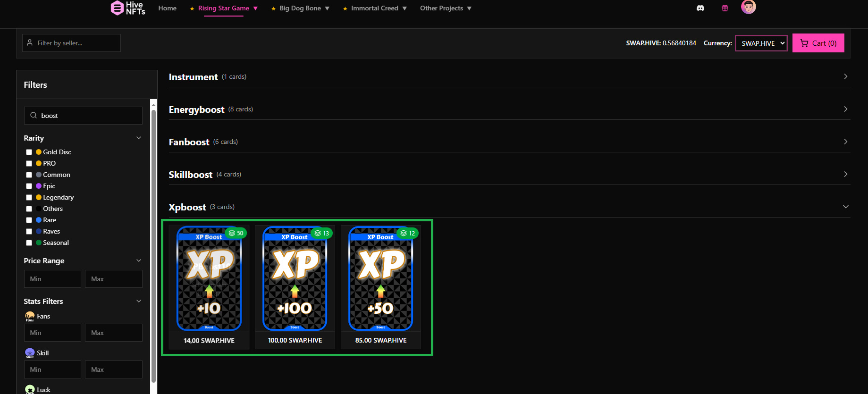Click the Luck stat icon
The width and height of the screenshot is (868, 394).
click(x=30, y=389)
